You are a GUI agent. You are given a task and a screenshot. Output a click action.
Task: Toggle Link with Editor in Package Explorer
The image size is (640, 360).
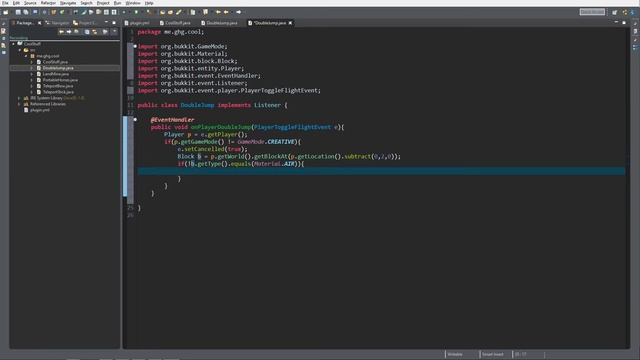[x=95, y=32]
